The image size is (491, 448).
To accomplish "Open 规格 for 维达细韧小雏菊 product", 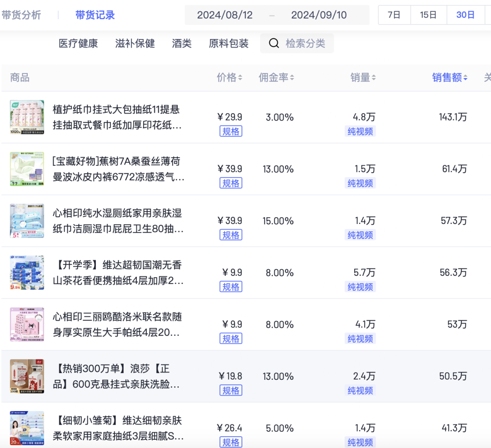I will (231, 442).
